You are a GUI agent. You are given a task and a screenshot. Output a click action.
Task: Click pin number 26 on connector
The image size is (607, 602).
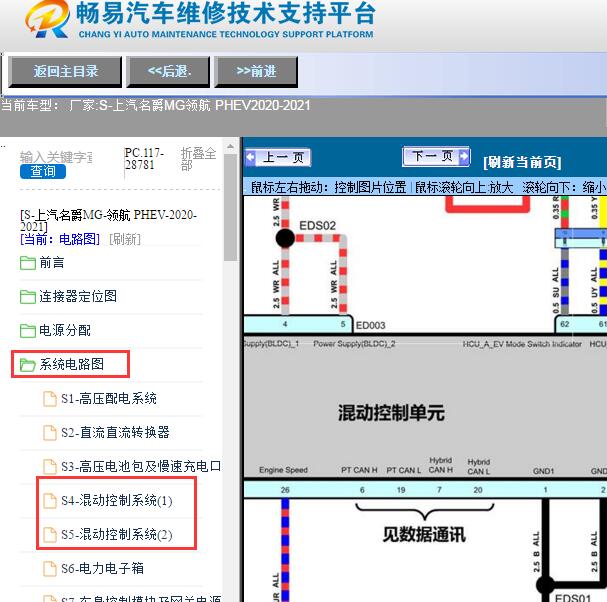coord(285,490)
